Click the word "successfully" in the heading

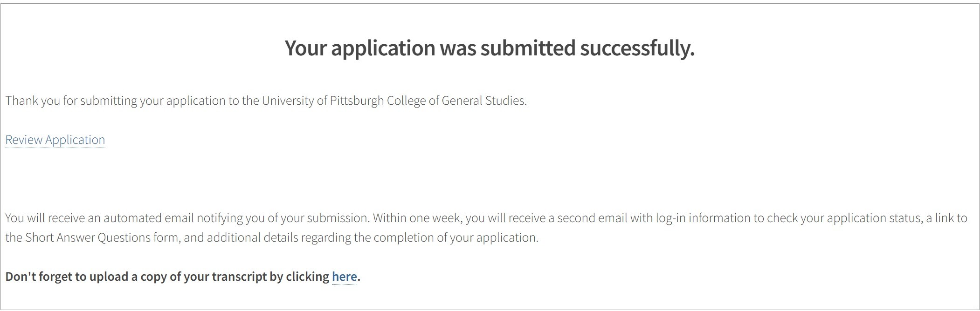point(637,48)
